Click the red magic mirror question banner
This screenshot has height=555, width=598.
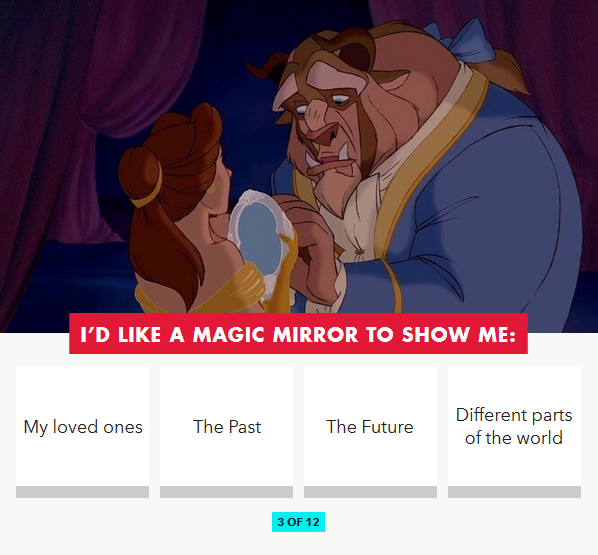point(298,334)
